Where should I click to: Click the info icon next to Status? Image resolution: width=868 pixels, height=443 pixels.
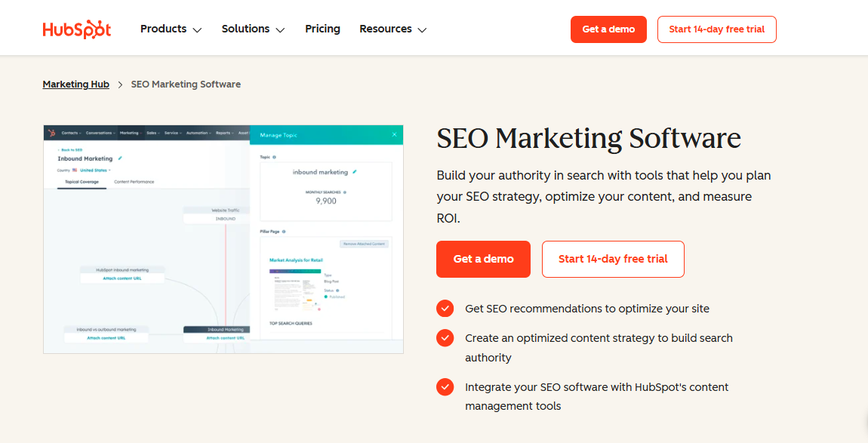pos(337,289)
